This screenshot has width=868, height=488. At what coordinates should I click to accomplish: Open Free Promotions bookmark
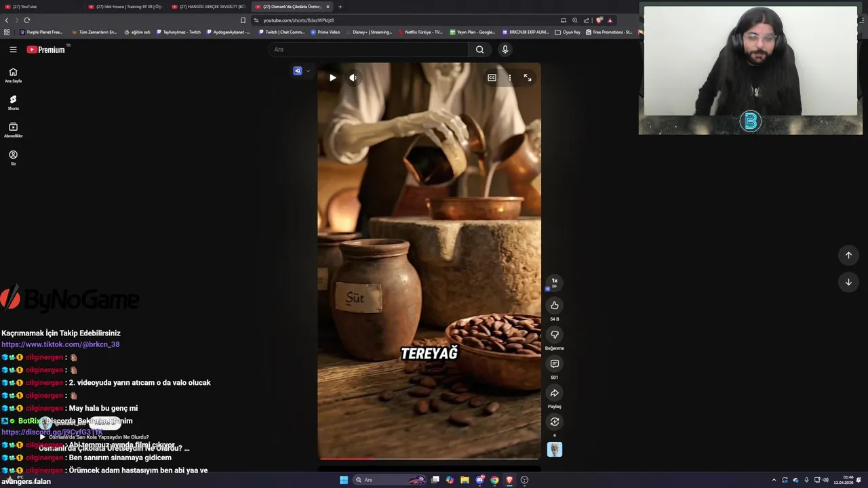click(609, 32)
